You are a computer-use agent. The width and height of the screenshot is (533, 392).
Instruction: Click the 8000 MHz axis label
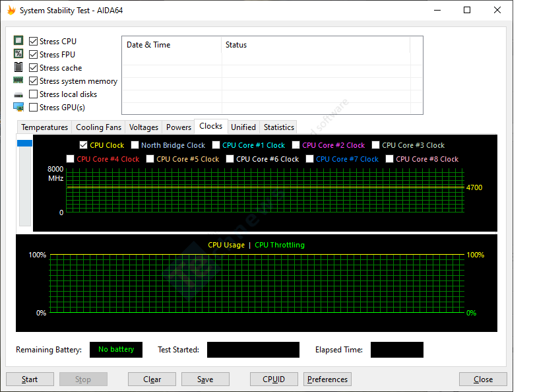click(55, 174)
